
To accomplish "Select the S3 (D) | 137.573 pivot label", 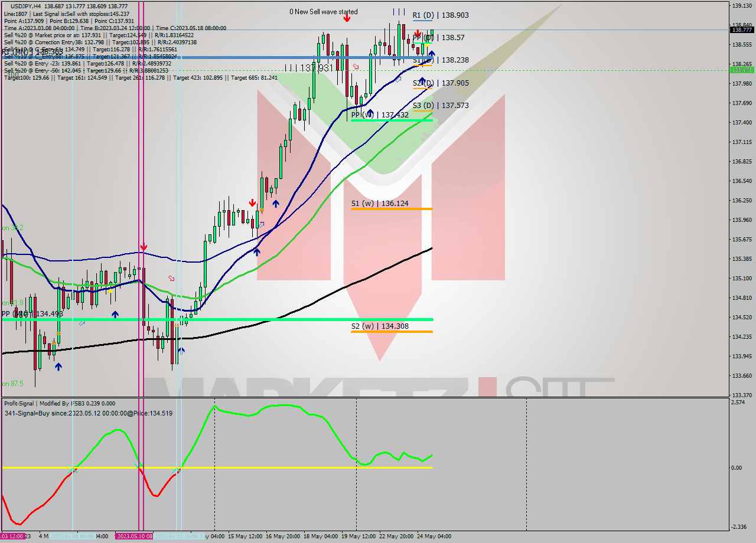I will click(441, 105).
